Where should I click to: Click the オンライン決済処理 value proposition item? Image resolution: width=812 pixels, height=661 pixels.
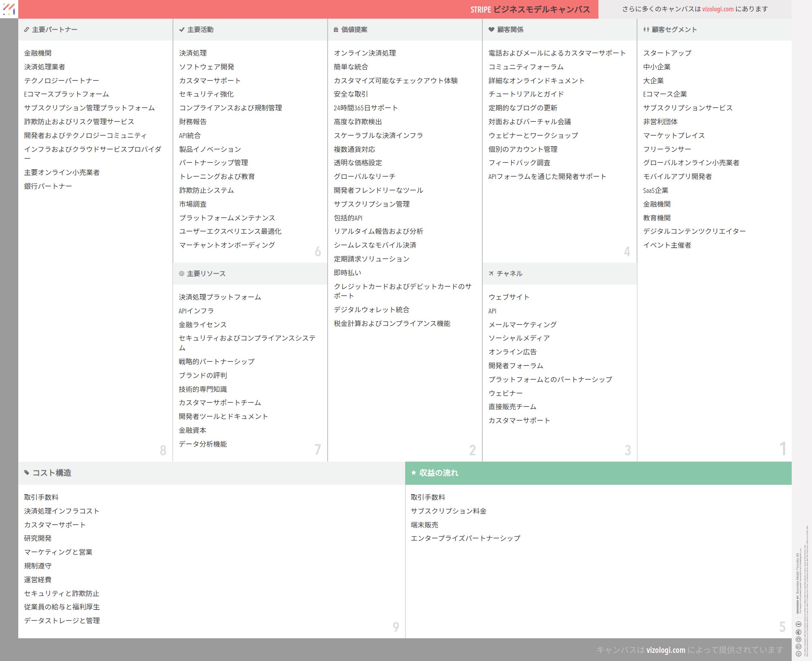[365, 53]
